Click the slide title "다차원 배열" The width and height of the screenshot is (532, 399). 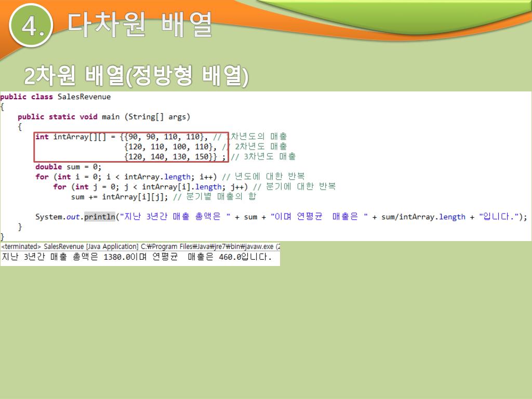click(140, 24)
